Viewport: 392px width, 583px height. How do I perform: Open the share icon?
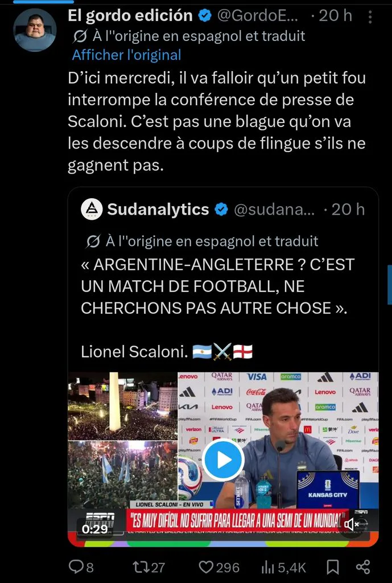click(362, 567)
